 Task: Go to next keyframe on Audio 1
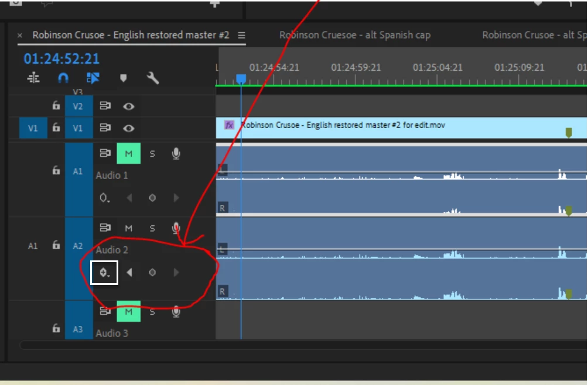coord(176,198)
